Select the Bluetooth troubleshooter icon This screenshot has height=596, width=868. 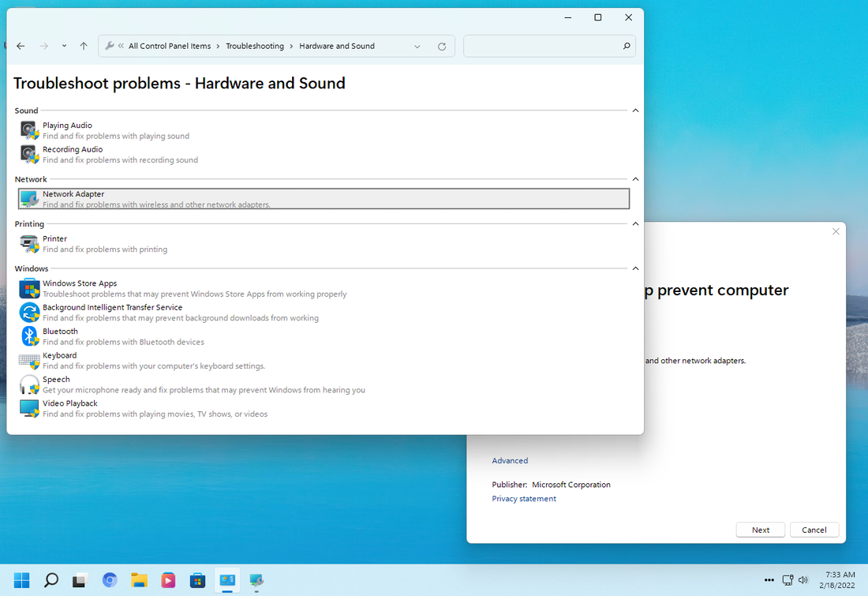[29, 336]
